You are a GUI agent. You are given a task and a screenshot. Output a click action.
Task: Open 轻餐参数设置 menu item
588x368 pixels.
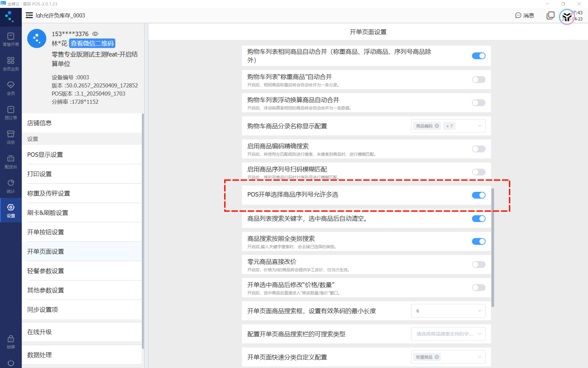pos(82,271)
